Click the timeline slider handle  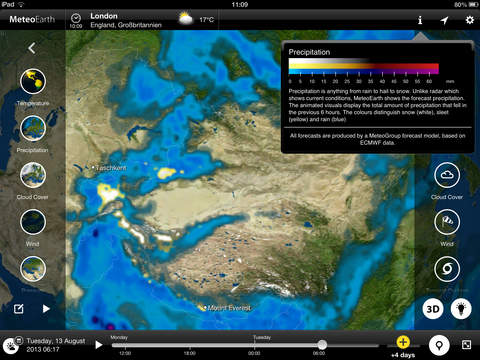322,345
